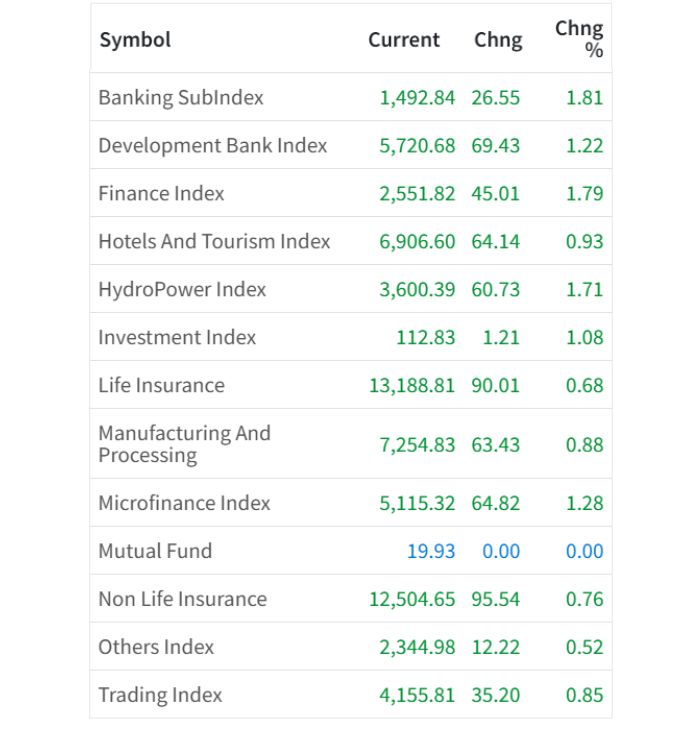This screenshot has height=745, width=700.
Task: Open the Non Life Insurance label
Action: [x=182, y=599]
